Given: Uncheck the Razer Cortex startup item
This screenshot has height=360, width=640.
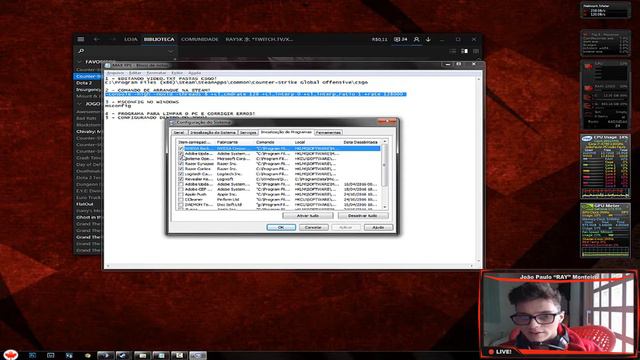Looking at the screenshot, I should [x=181, y=169].
